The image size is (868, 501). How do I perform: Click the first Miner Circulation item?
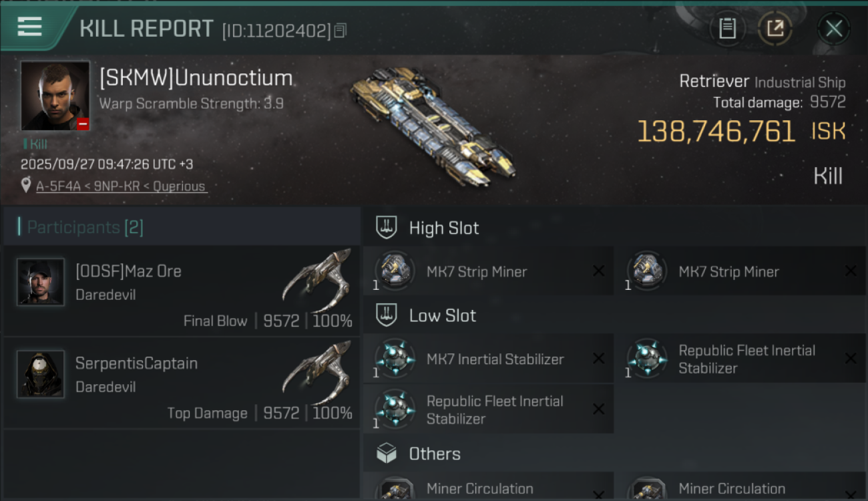(479, 489)
